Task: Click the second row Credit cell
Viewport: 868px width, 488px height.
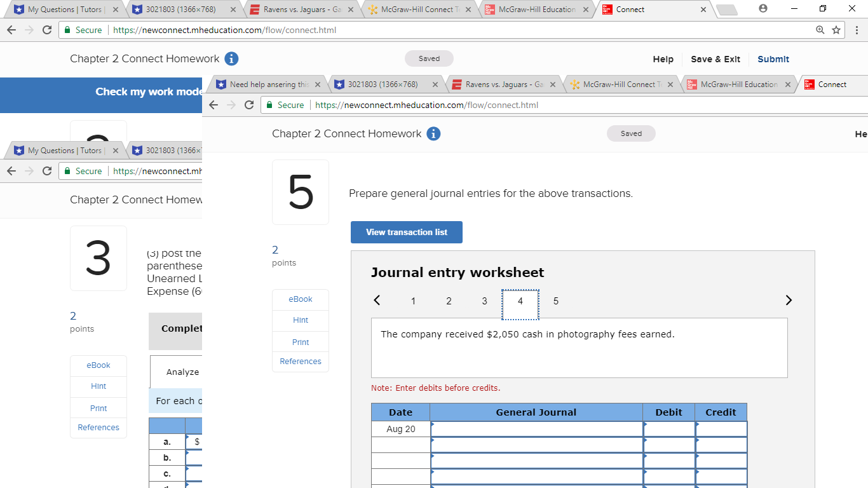Action: [x=721, y=445]
